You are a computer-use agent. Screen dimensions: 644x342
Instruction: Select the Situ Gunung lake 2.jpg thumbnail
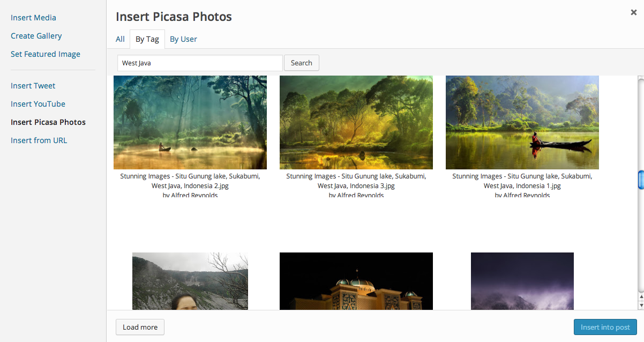click(x=190, y=122)
